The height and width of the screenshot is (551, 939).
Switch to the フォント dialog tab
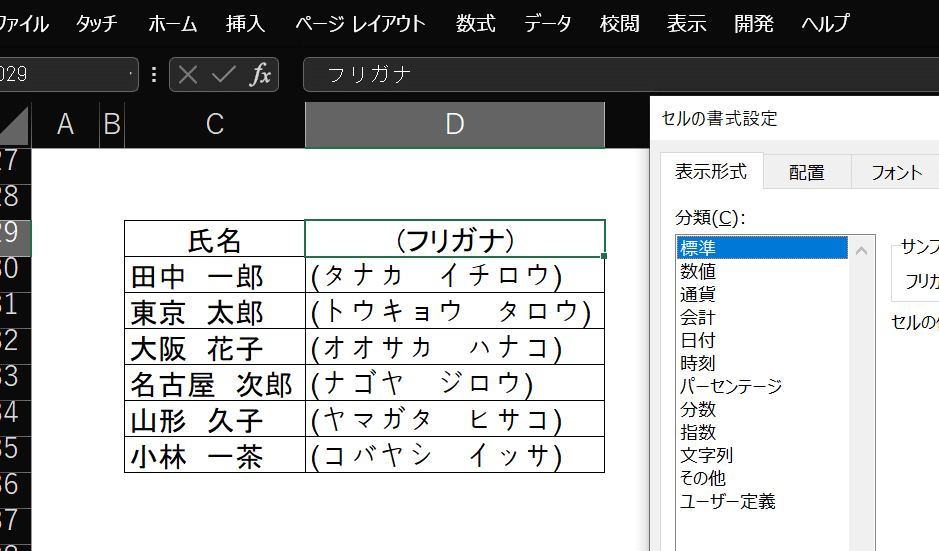tap(896, 172)
